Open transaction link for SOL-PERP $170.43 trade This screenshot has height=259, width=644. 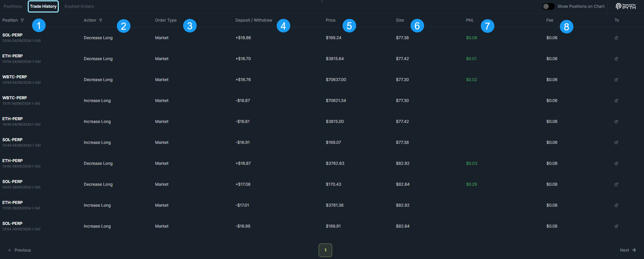click(x=616, y=184)
